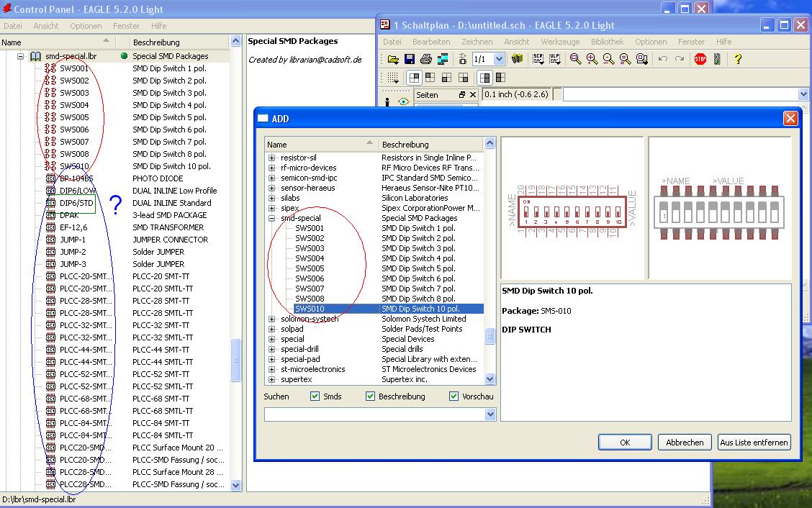The height and width of the screenshot is (508, 812).
Task: Click ADD list scroll up arrow
Action: point(490,143)
